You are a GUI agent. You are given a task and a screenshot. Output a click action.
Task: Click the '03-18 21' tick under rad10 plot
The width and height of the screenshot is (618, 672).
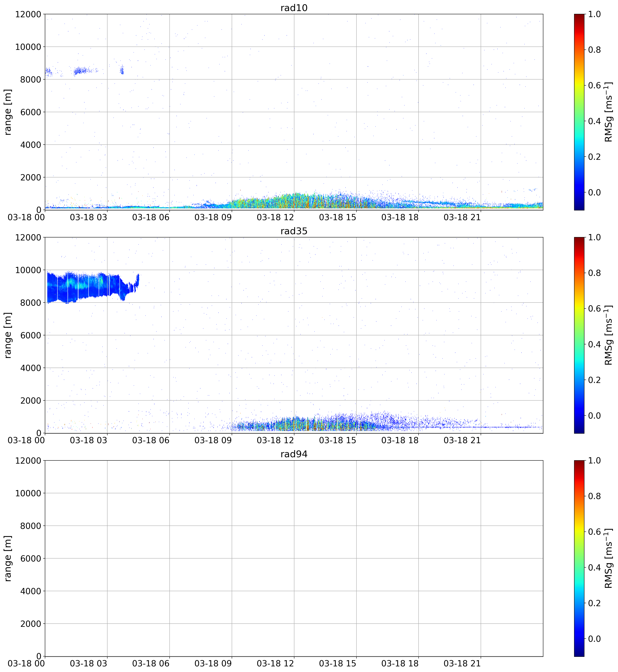462,217
